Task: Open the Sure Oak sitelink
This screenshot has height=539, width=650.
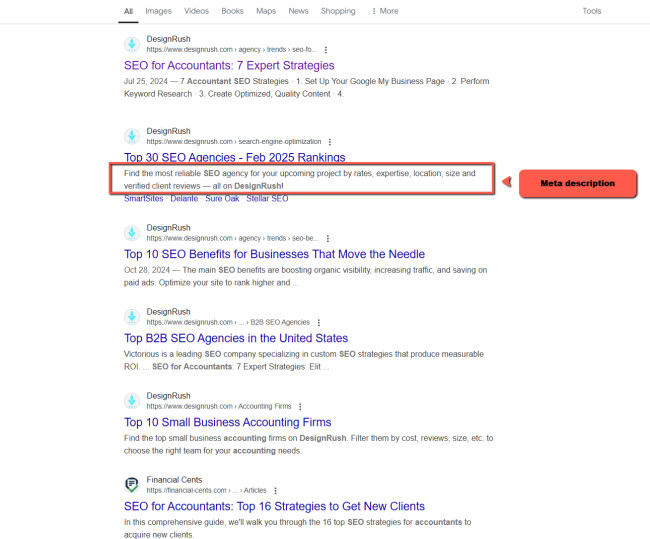Action: [222, 199]
